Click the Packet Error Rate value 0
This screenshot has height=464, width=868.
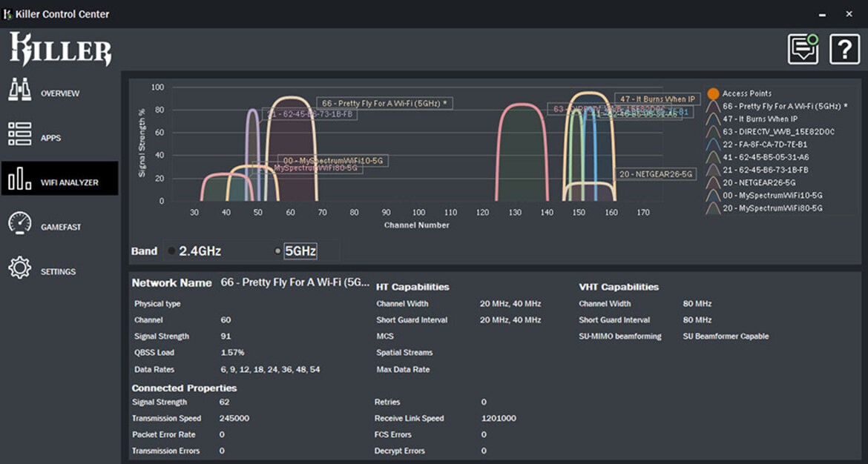click(x=222, y=434)
